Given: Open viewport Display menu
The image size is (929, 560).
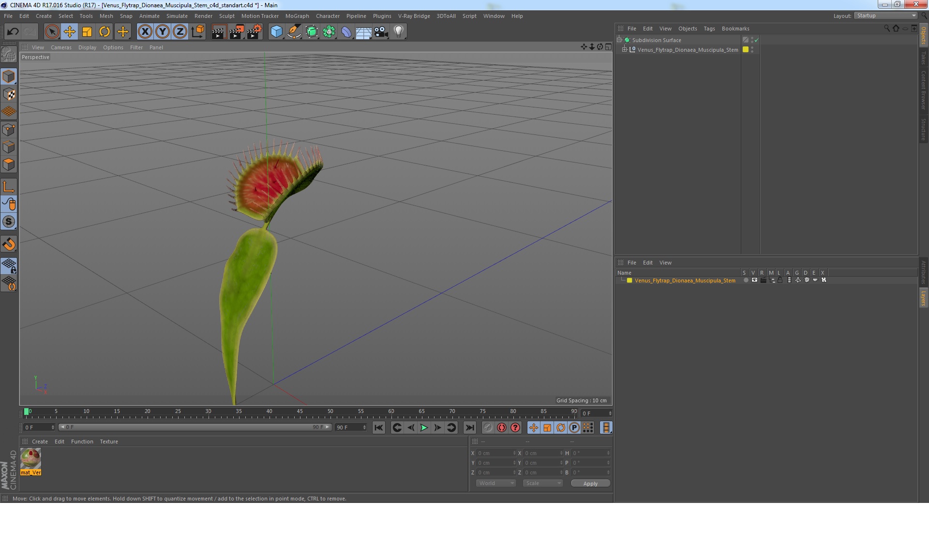Looking at the screenshot, I should pos(87,47).
